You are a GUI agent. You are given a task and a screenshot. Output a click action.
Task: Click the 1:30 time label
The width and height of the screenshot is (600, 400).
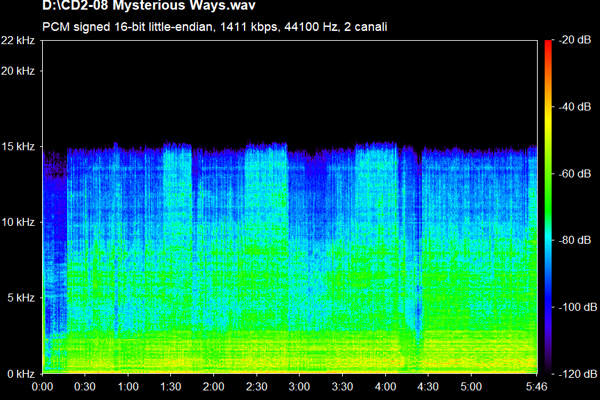pos(171,387)
